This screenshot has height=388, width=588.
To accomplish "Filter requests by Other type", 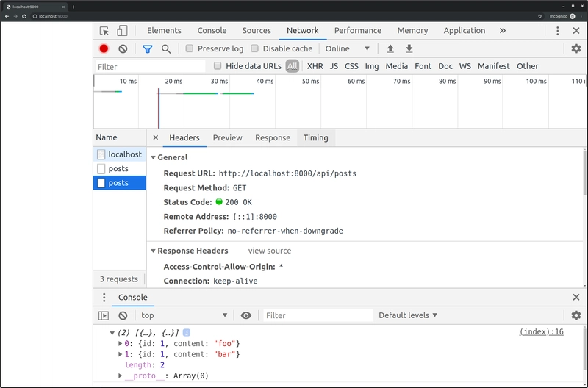I will 527,66.
